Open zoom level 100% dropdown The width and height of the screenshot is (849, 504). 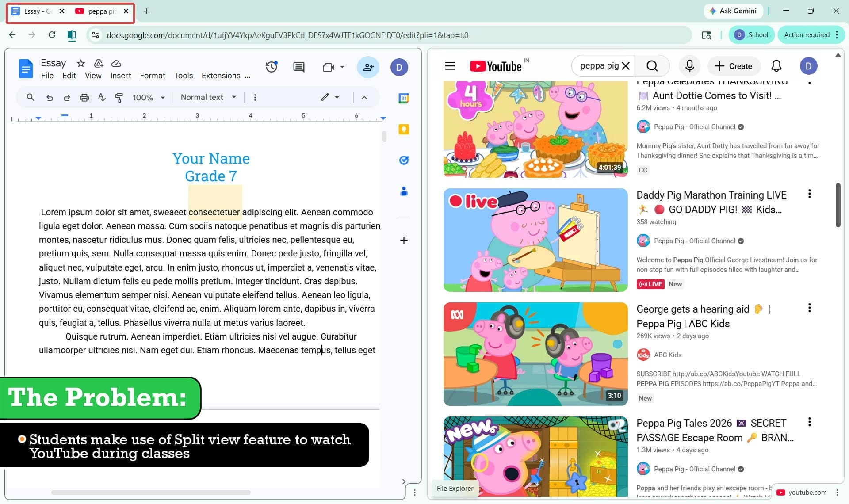tap(149, 97)
